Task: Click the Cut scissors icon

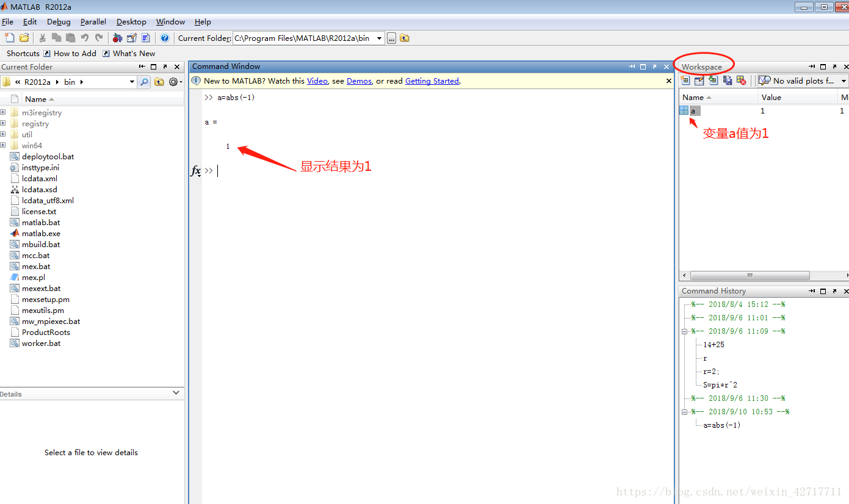Action: tap(43, 38)
